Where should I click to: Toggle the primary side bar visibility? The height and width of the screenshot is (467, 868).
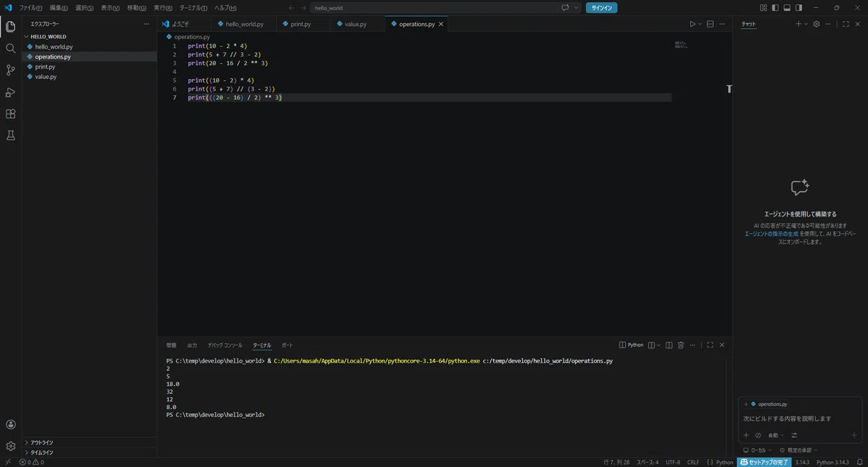point(775,8)
